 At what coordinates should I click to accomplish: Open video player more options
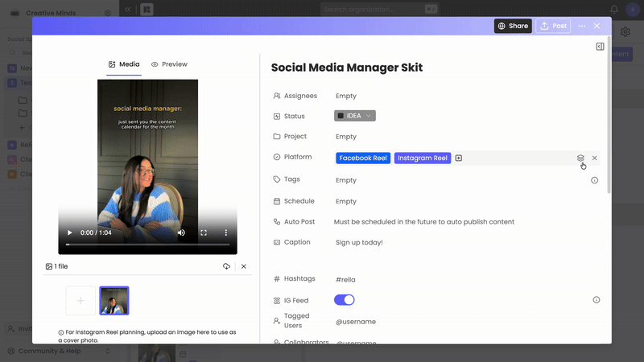click(226, 232)
